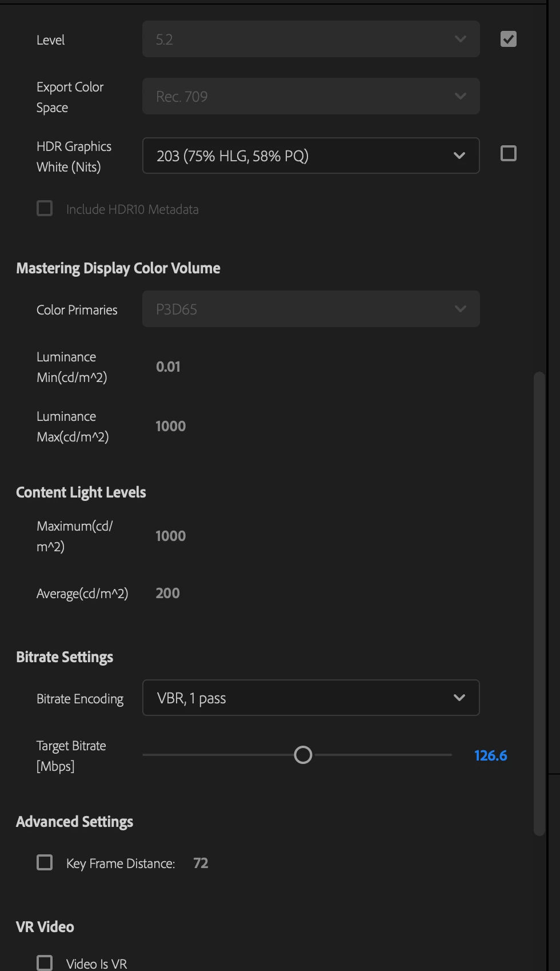Open the Color Primaries dropdown
Viewport: 560px width, 971px height.
tap(310, 309)
